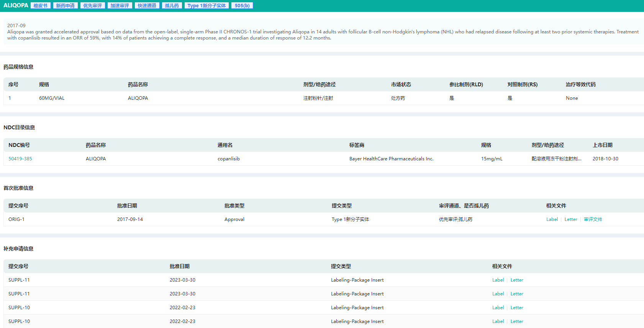Click the 加速审评 tag

coord(120,6)
